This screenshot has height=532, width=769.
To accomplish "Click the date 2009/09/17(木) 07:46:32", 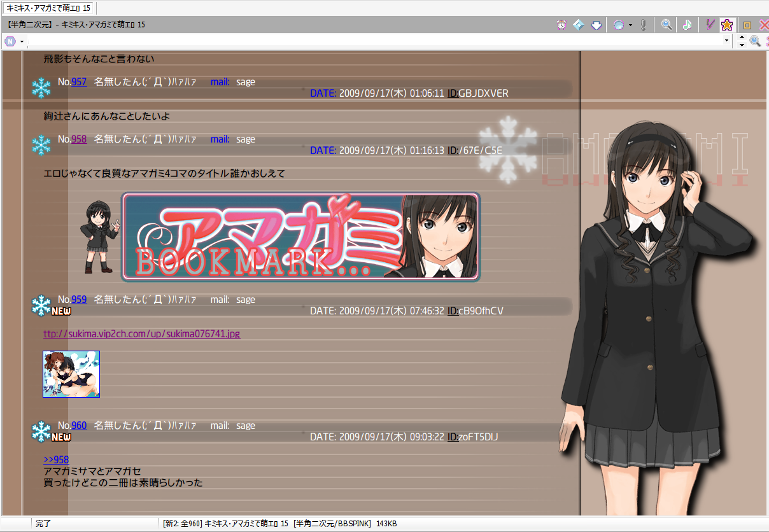I will coord(392,311).
